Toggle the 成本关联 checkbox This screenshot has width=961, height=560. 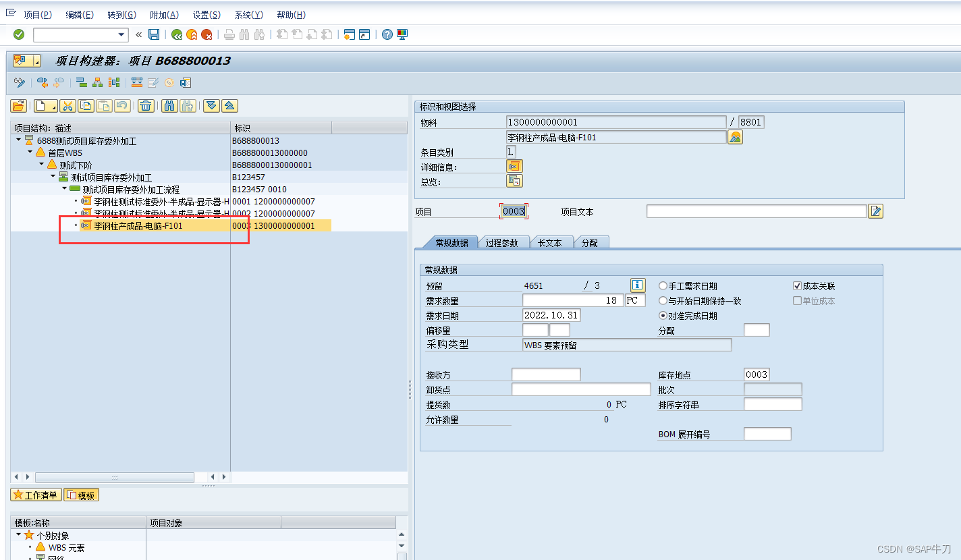point(798,286)
